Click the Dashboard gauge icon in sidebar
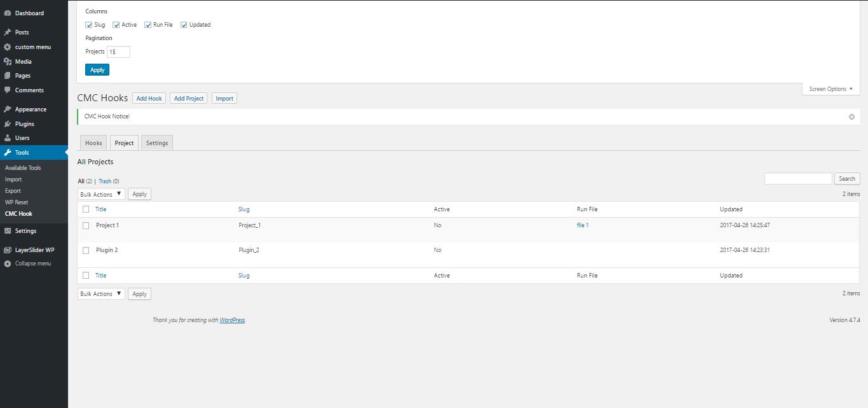 pyautogui.click(x=8, y=13)
